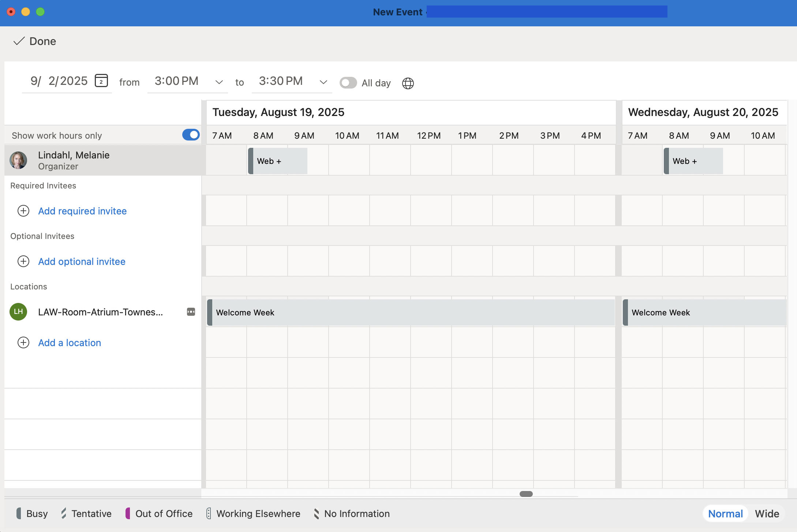Enable the All day toggle
This screenshot has height=532, width=797.
(348, 83)
